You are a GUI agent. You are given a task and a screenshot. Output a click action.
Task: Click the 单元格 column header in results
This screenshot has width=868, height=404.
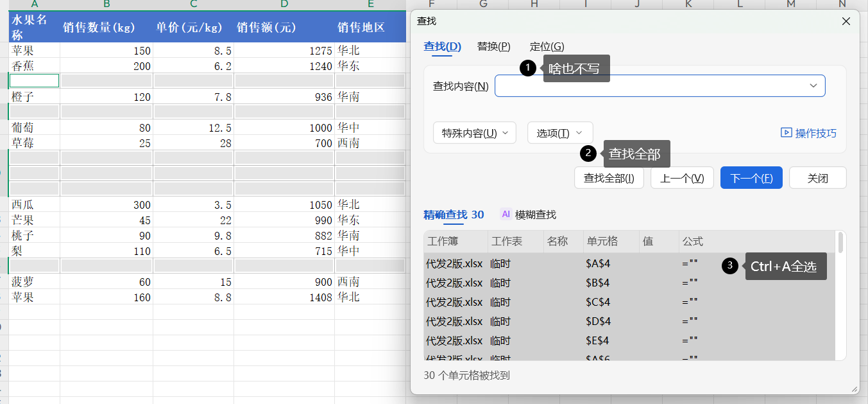click(x=611, y=242)
